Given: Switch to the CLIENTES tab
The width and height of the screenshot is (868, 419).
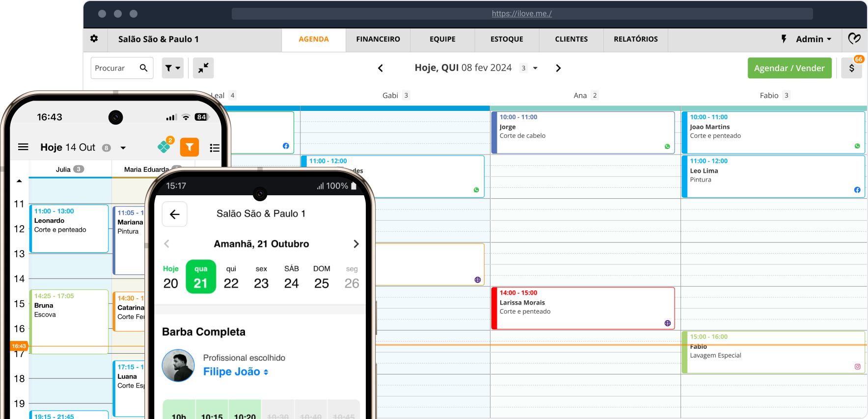Looking at the screenshot, I should click(x=571, y=39).
